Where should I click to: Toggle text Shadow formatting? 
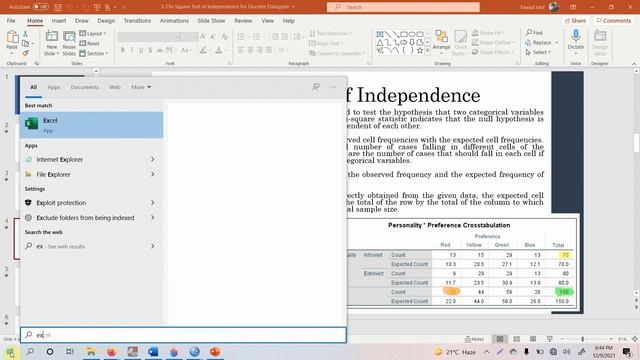(x=150, y=50)
